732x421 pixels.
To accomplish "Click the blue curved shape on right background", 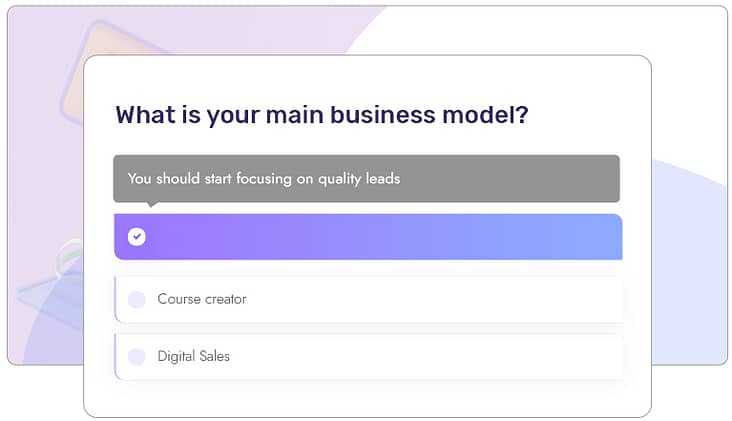I will 689,261.
